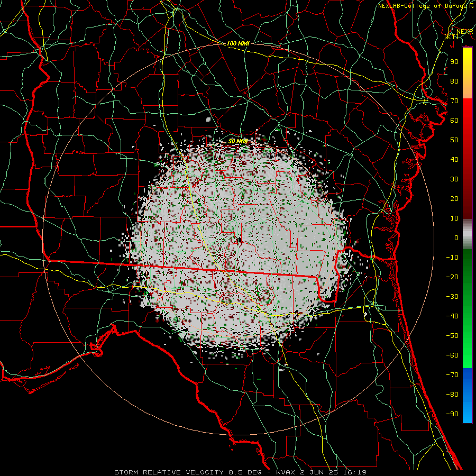
Task: Click the 30 label on the velocity scale
Action: (x=454, y=179)
